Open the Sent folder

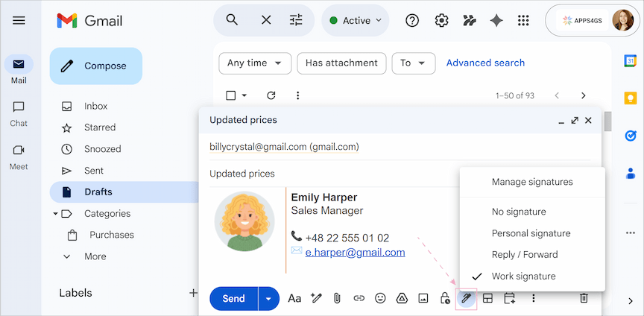[94, 171]
